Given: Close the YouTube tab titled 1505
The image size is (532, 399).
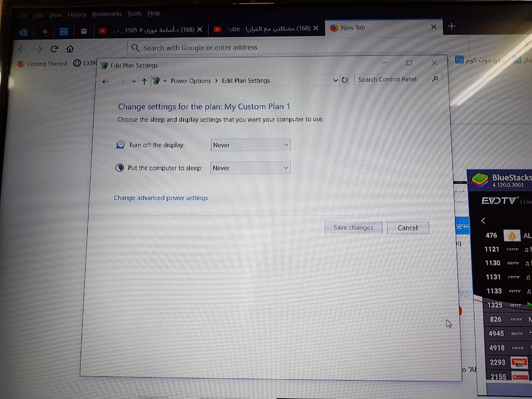Looking at the screenshot, I should click(200, 30).
